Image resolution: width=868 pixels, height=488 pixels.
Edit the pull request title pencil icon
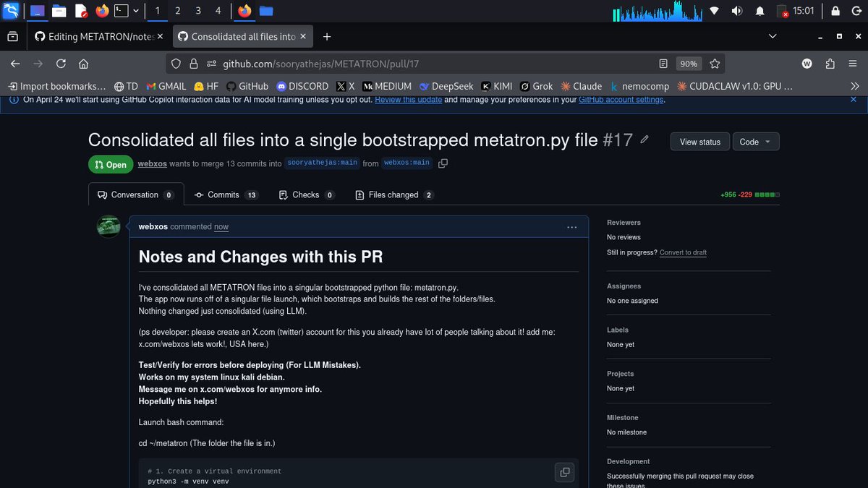(x=644, y=139)
